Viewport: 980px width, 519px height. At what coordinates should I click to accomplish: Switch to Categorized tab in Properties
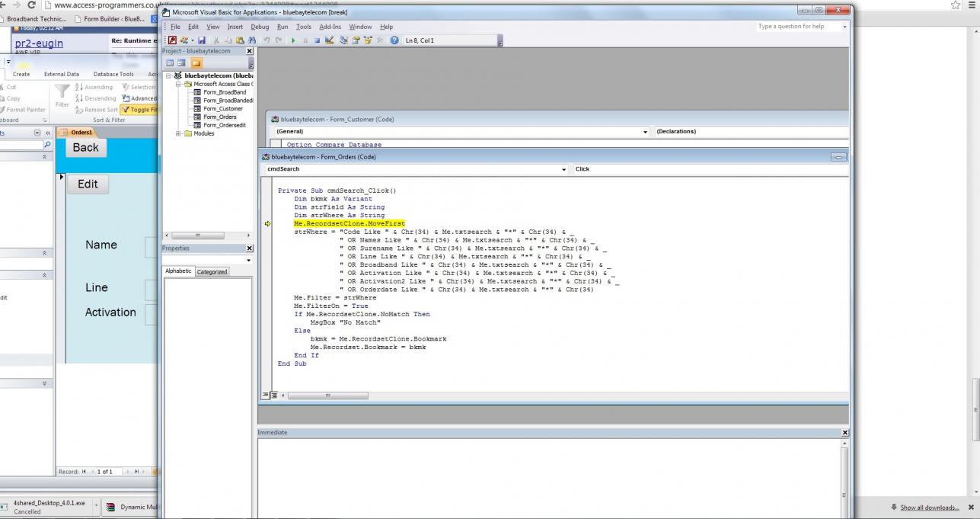[x=212, y=271]
